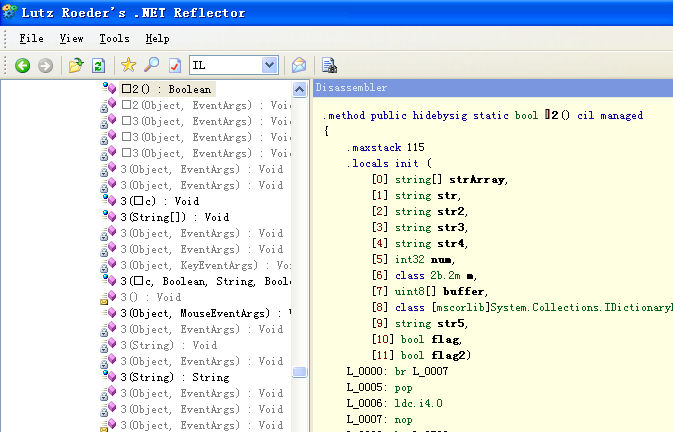Select the 3(String) : String method
673x432 pixels.
[174, 377]
